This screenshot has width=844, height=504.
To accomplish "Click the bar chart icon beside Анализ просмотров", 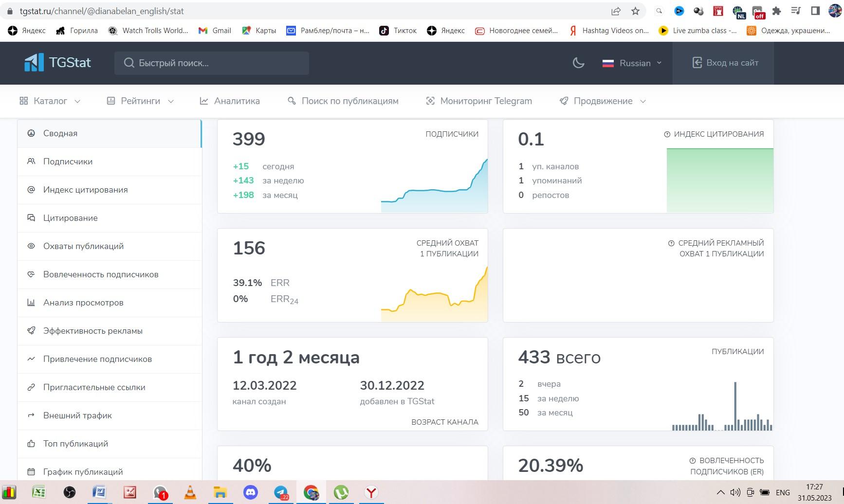I will click(31, 303).
